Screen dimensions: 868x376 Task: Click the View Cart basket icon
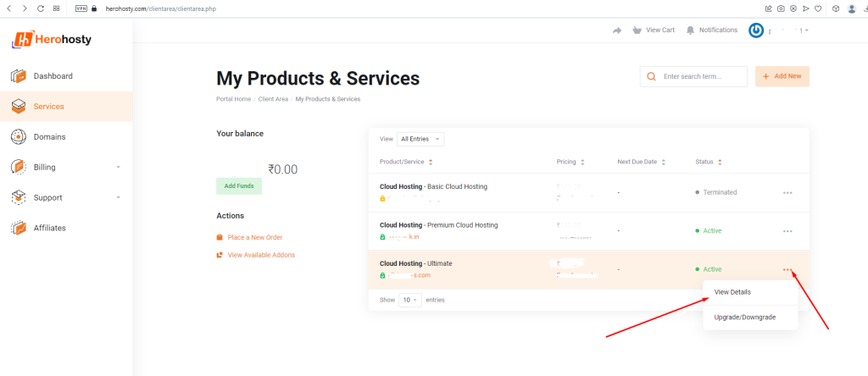tap(638, 30)
